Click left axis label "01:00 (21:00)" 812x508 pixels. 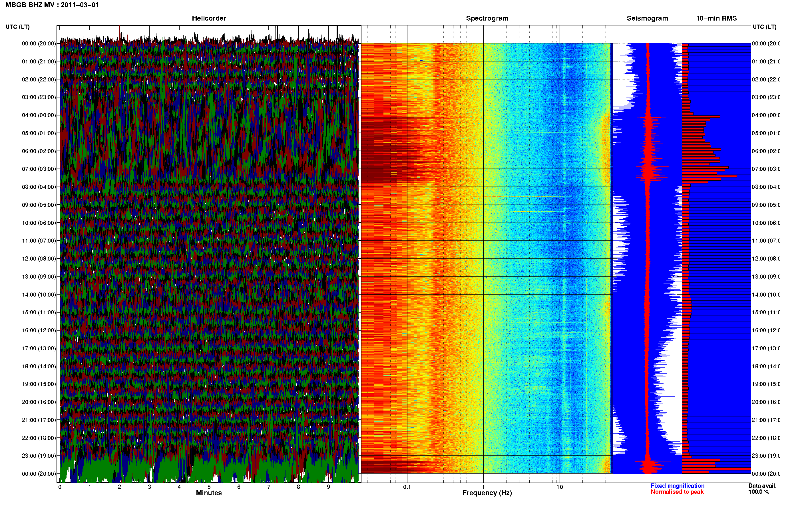click(x=39, y=61)
